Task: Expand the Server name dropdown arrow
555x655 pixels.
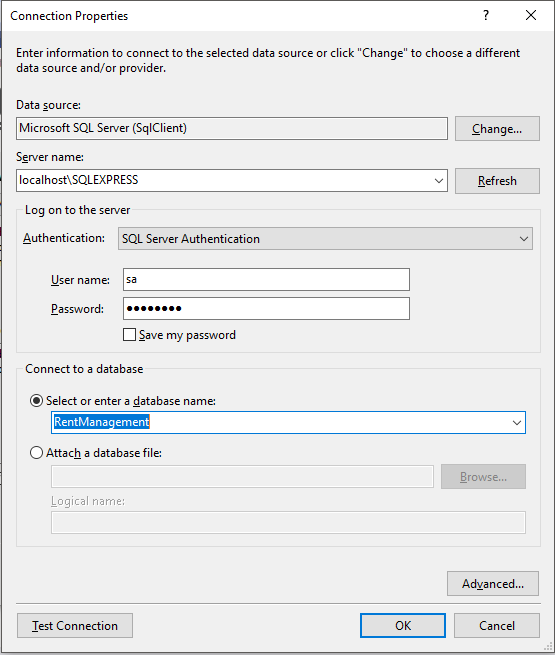Action: coord(438,180)
